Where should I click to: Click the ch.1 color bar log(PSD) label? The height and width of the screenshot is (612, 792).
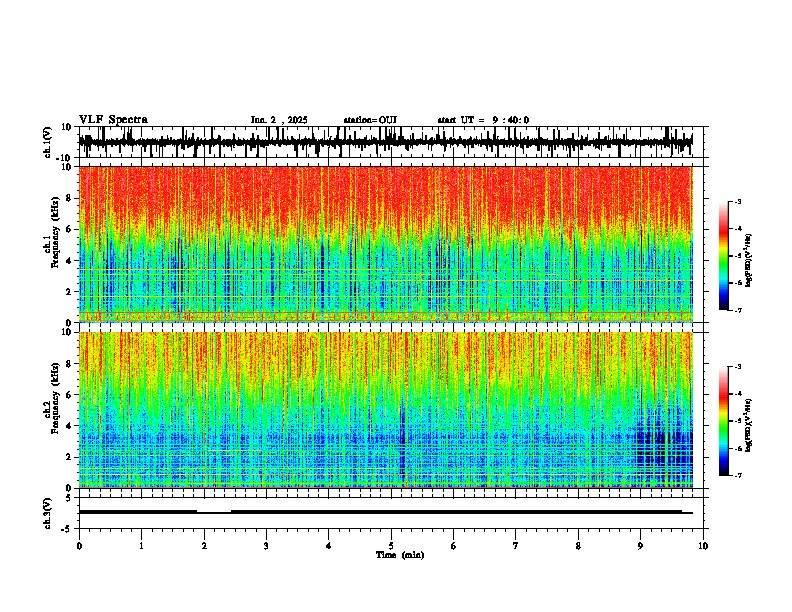point(749,260)
